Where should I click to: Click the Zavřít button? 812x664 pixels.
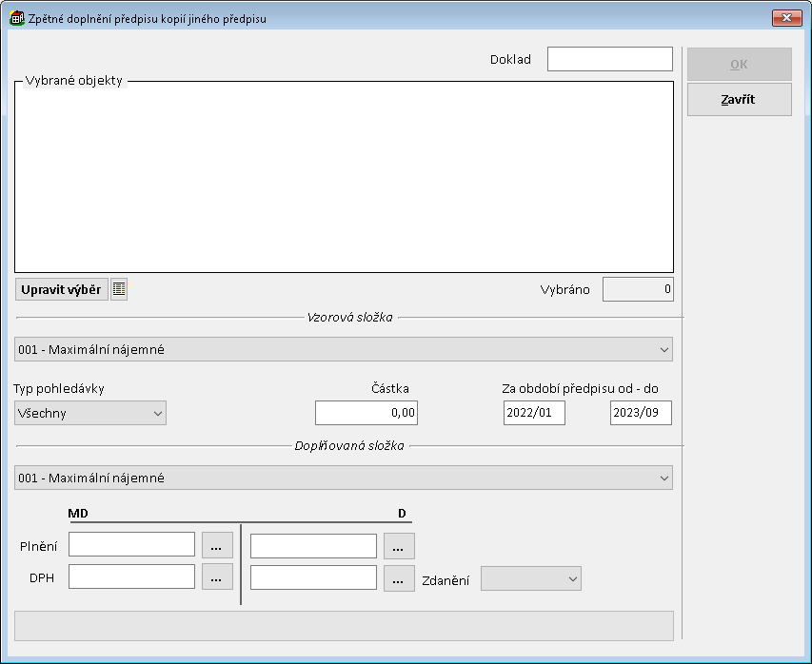[739, 99]
